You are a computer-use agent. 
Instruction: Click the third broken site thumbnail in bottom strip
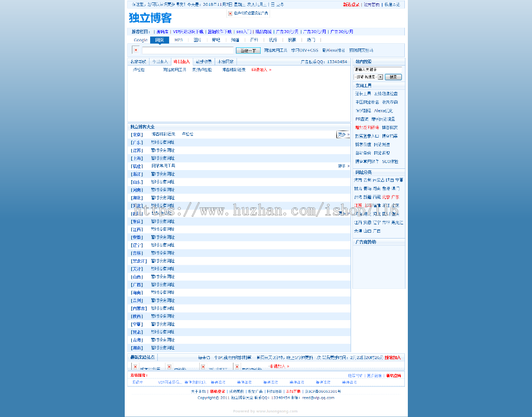203,366
